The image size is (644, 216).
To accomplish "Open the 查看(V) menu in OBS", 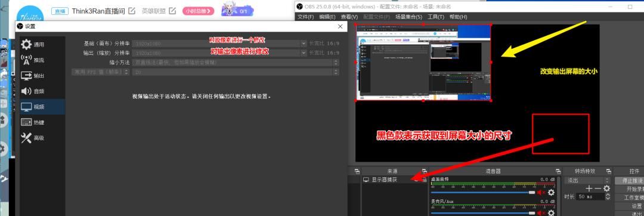I will click(349, 17).
